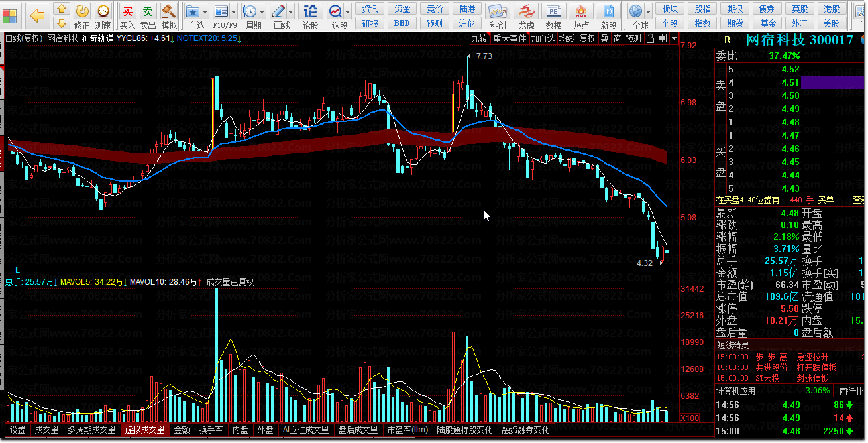Click the BBD toolbar button

pyautogui.click(x=402, y=23)
